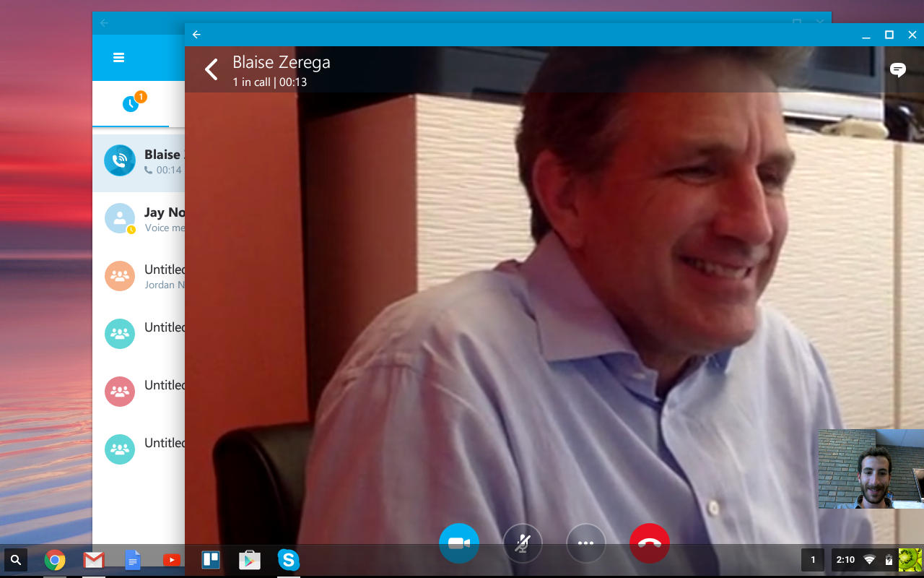Toggle the microphone mute button
Image resolution: width=924 pixels, height=578 pixels.
point(523,543)
